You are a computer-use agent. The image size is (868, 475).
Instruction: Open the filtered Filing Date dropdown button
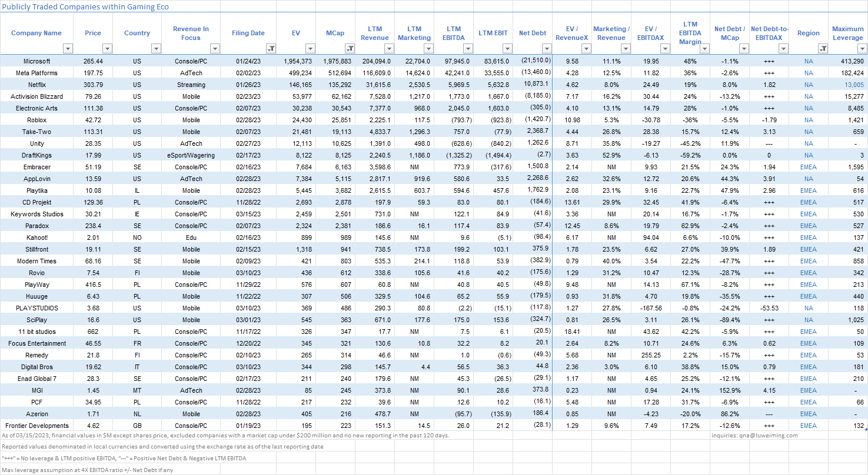coord(271,49)
